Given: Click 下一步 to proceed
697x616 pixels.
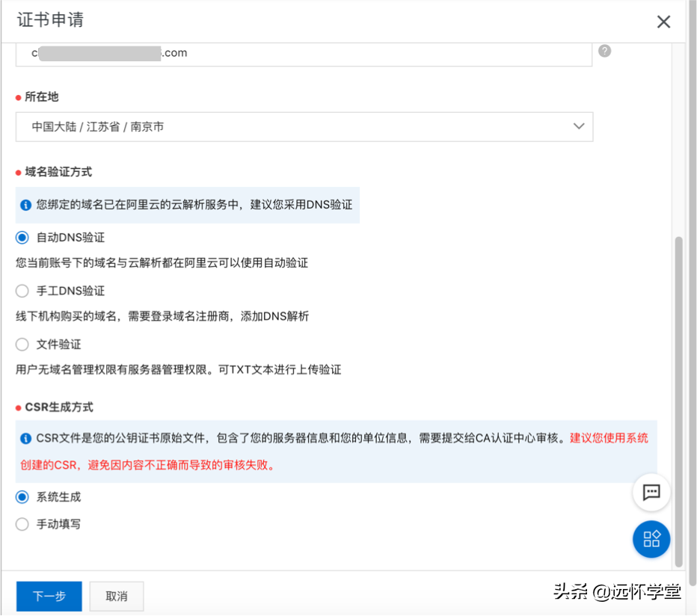Looking at the screenshot, I should pyautogui.click(x=49, y=596).
